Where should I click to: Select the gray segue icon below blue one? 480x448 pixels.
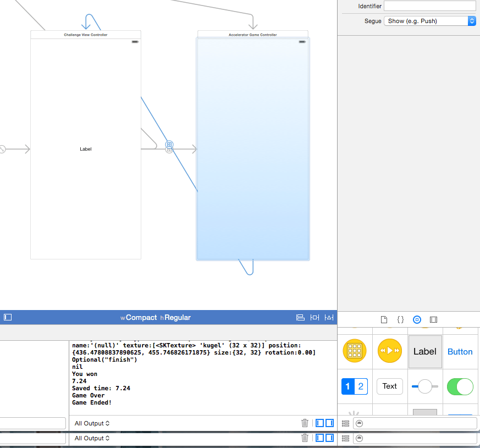tap(169, 150)
